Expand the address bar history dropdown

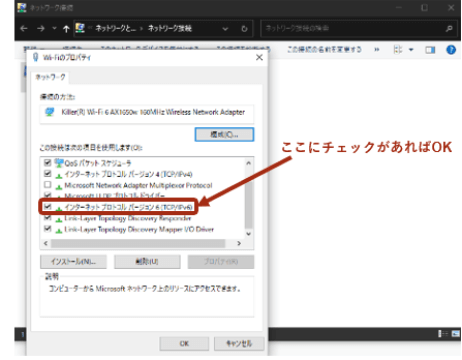[225, 29]
